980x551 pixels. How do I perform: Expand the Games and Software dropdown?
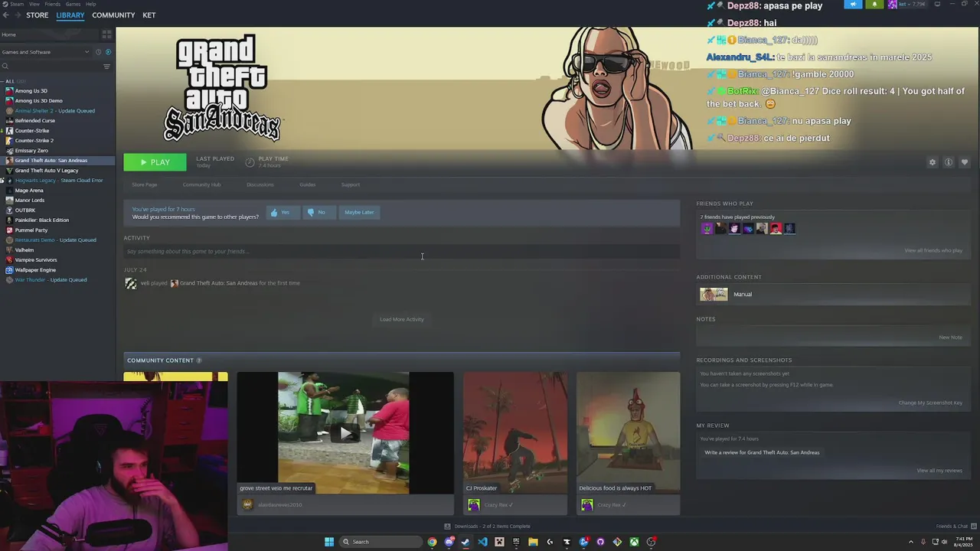point(45,52)
